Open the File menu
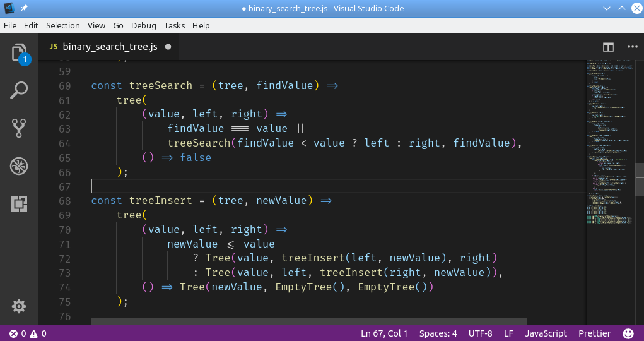 [10, 25]
